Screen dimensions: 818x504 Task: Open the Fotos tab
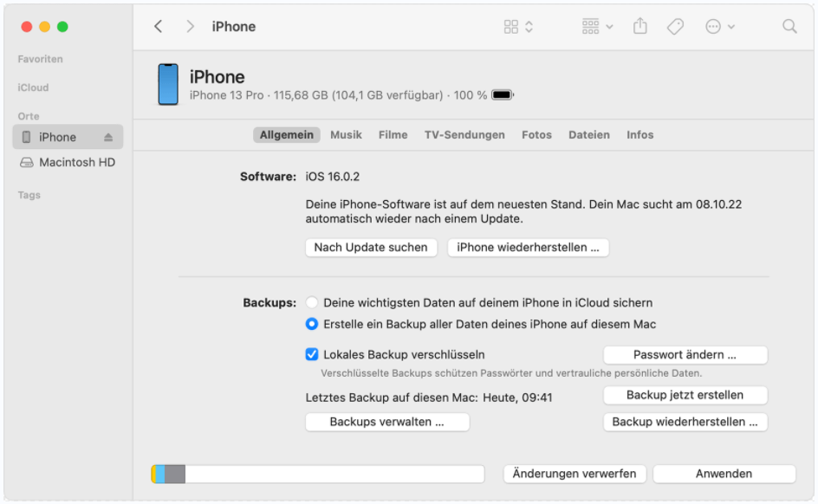(536, 135)
